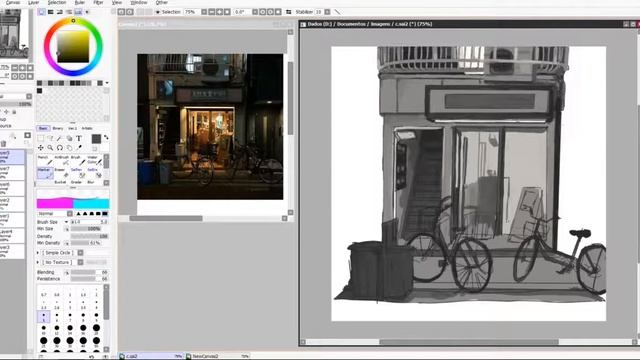
Task: Click inside the saturation-value color square
Action: [73, 47]
